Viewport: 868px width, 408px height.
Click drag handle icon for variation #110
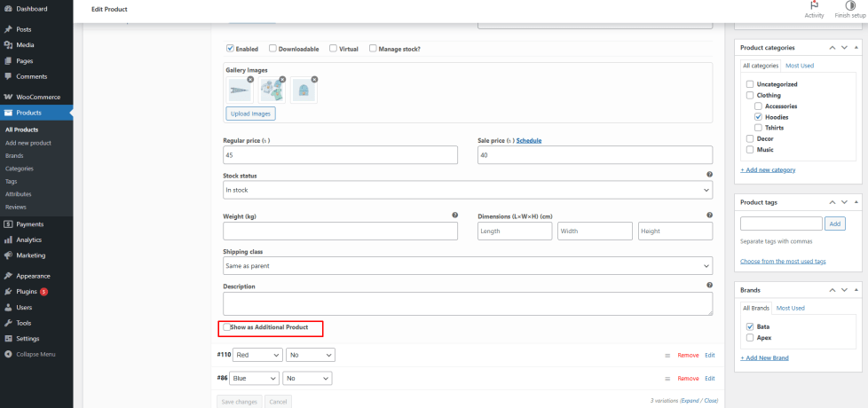tap(667, 355)
